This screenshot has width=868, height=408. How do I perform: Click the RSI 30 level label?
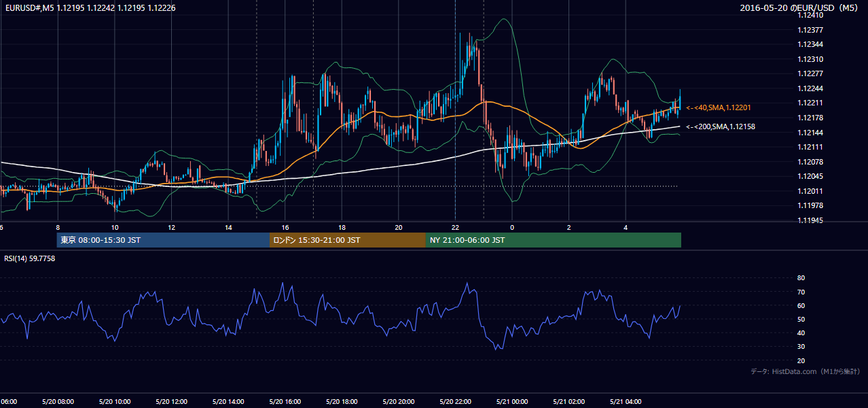801,347
